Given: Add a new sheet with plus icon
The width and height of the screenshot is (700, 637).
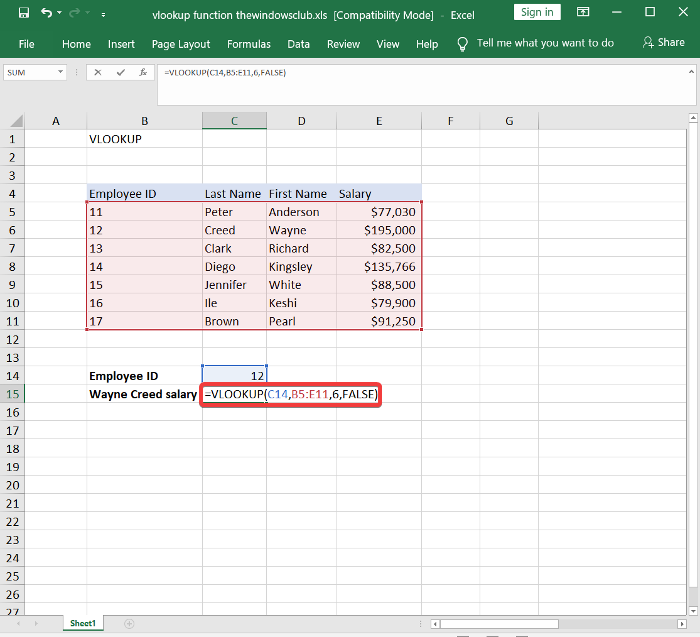Looking at the screenshot, I should tap(129, 623).
